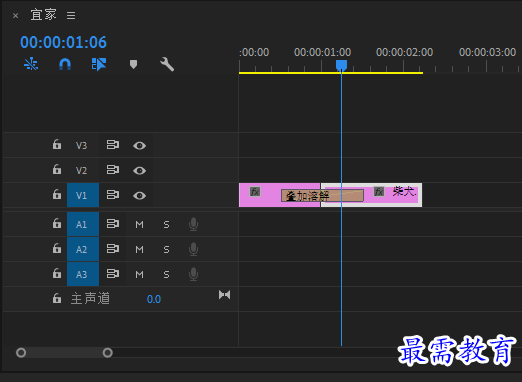The height and width of the screenshot is (382, 522).
Task: Target the A1 audio track header
Action: pos(83,224)
